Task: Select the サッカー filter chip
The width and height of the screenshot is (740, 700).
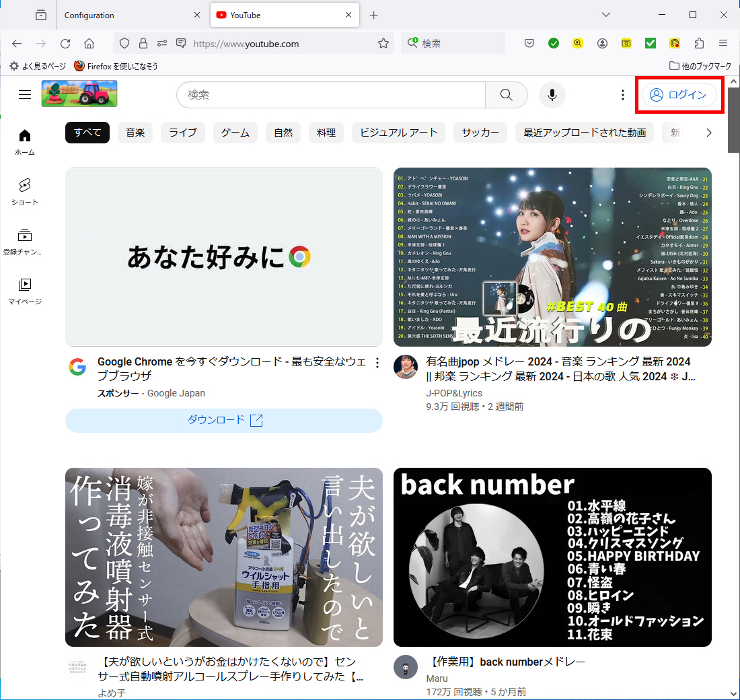Action: pyautogui.click(x=480, y=133)
